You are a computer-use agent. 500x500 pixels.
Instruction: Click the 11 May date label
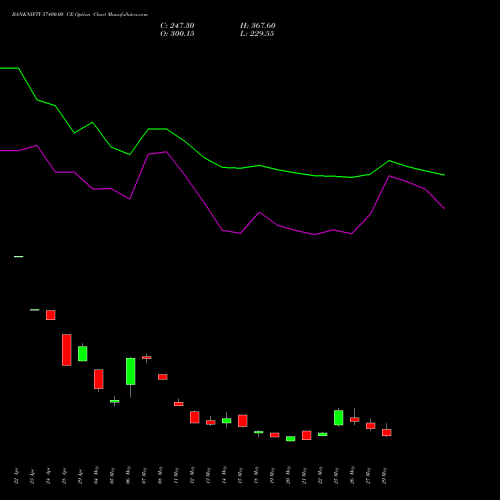coord(176,475)
